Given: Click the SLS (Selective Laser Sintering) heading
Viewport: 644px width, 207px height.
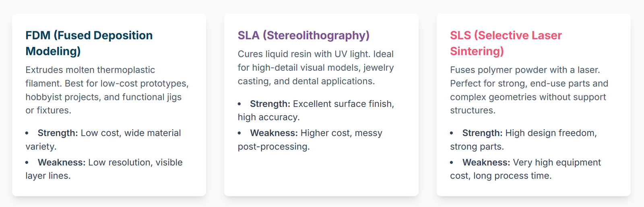Looking at the screenshot, I should [506, 43].
